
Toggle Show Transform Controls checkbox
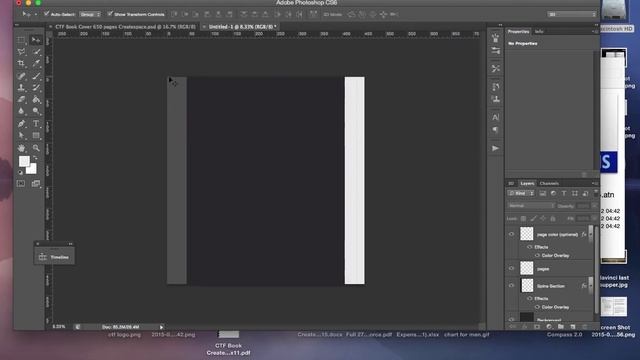(x=110, y=14)
